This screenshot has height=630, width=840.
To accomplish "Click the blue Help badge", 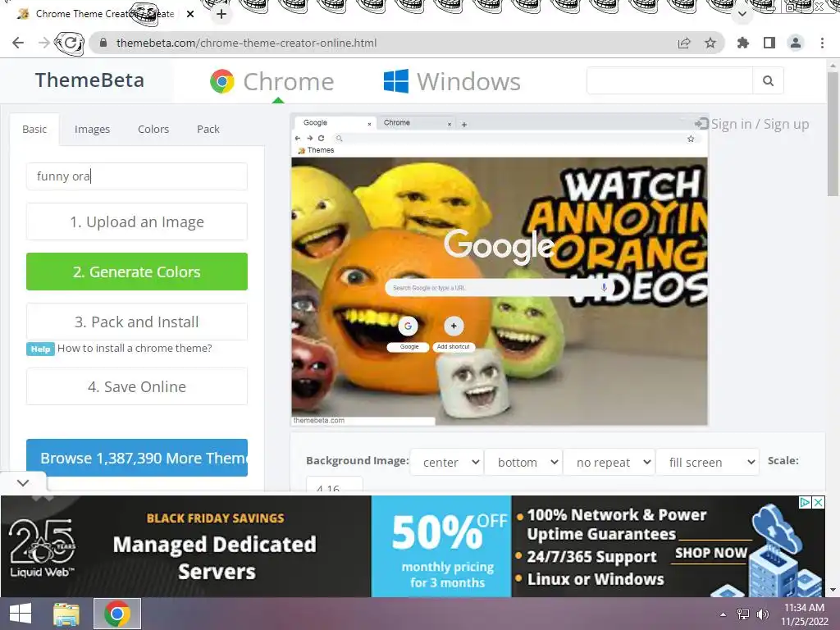I will (40, 349).
